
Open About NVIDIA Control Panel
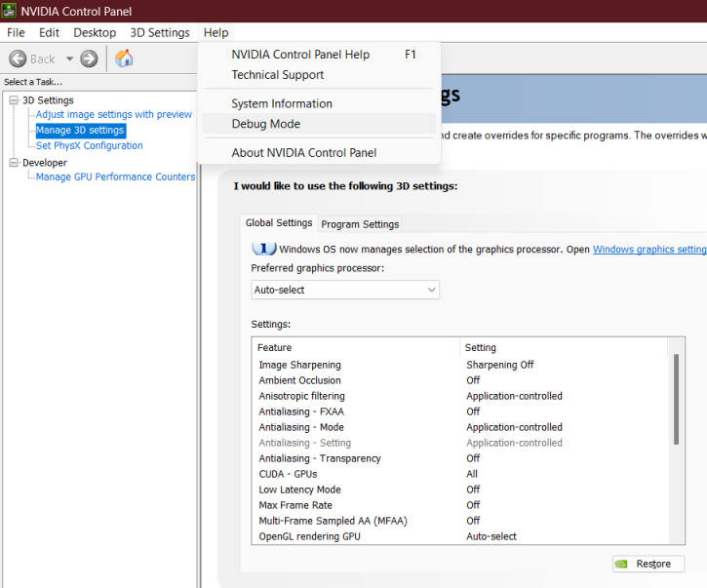pyautogui.click(x=319, y=153)
